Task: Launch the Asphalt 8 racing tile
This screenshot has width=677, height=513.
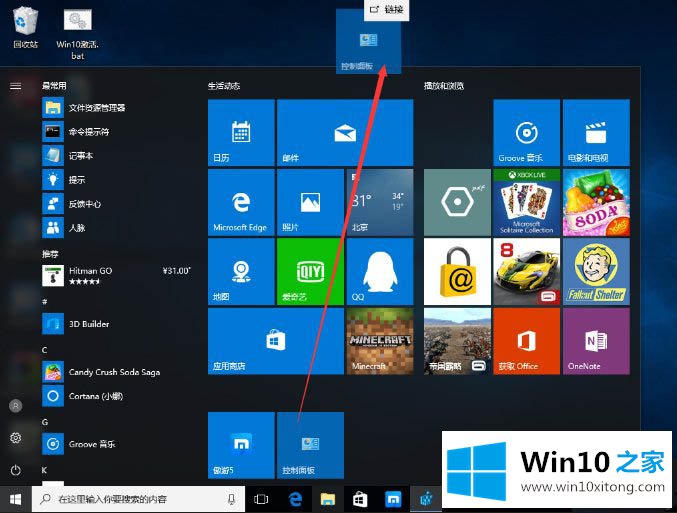Action: (527, 272)
